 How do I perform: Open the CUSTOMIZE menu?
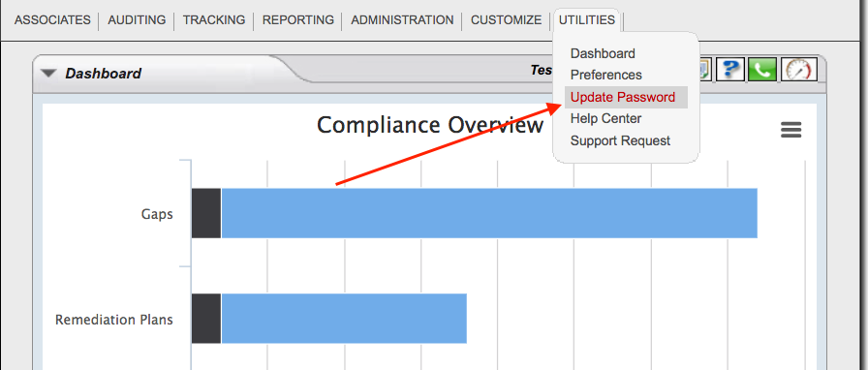pos(507,20)
